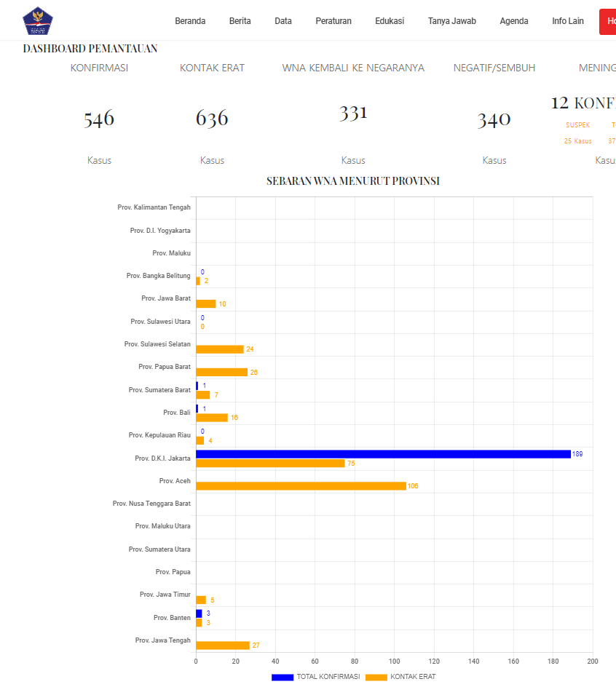The image size is (616, 687).
Task: Toggle the TOTAL KONFIRMASI legend item
Action: pyautogui.click(x=328, y=677)
